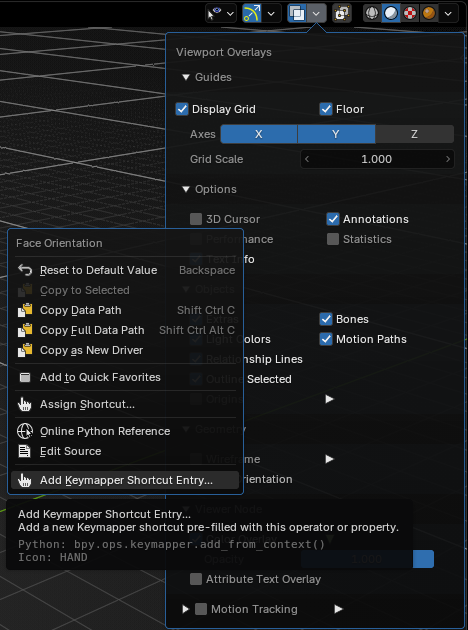Click the Relationship Lines label
Screen dimensions: 468x630
point(254,359)
